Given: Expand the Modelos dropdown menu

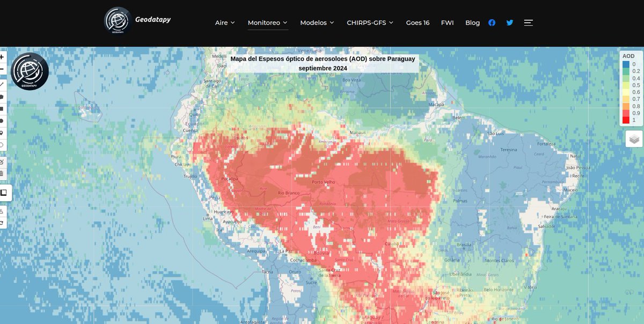Looking at the screenshot, I should click(317, 23).
